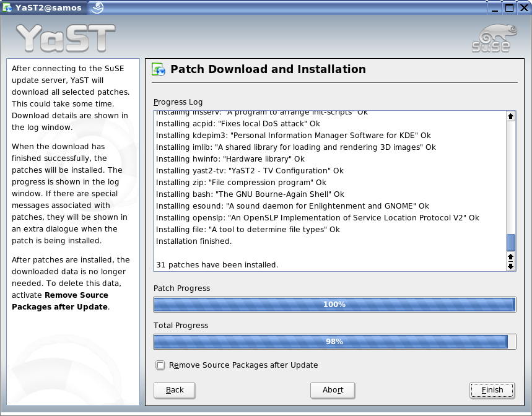Minimize the YaST2 window
The width and height of the screenshot is (532, 416).
click(495, 8)
